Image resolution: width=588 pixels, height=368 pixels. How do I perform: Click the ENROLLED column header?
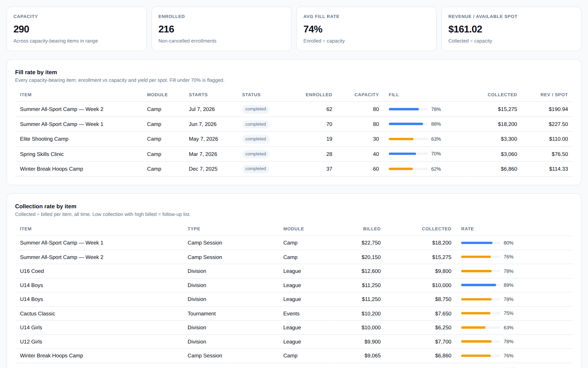coord(319,95)
